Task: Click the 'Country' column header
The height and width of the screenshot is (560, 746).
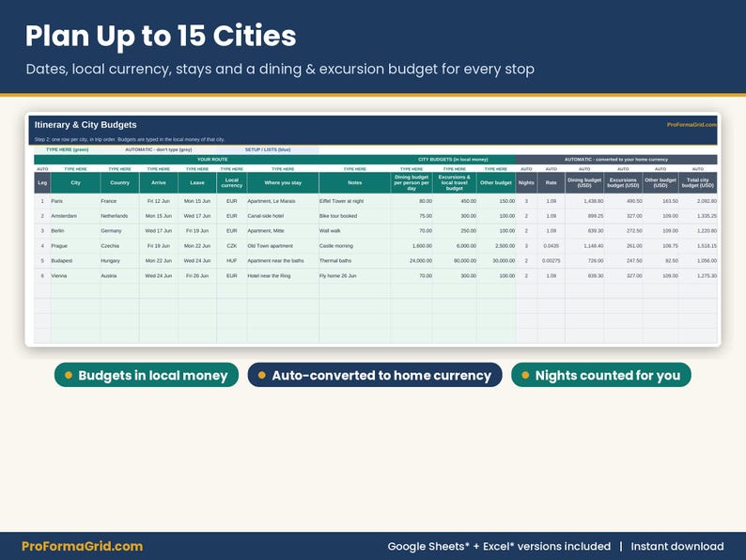Action: point(119,182)
